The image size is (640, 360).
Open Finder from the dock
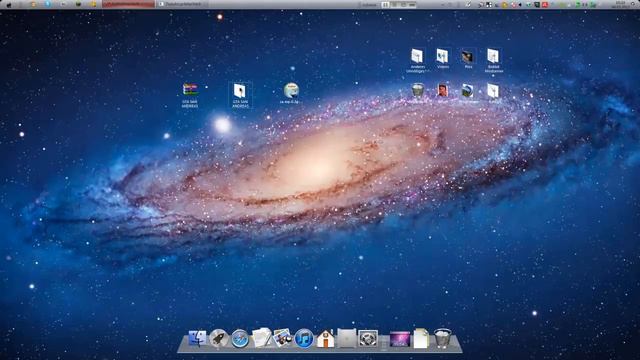pos(198,338)
